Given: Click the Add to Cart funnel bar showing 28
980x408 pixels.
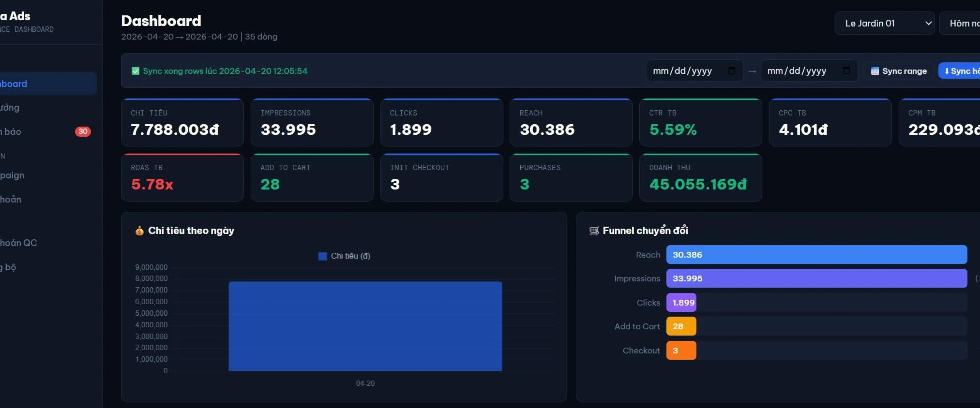Looking at the screenshot, I should 681,326.
